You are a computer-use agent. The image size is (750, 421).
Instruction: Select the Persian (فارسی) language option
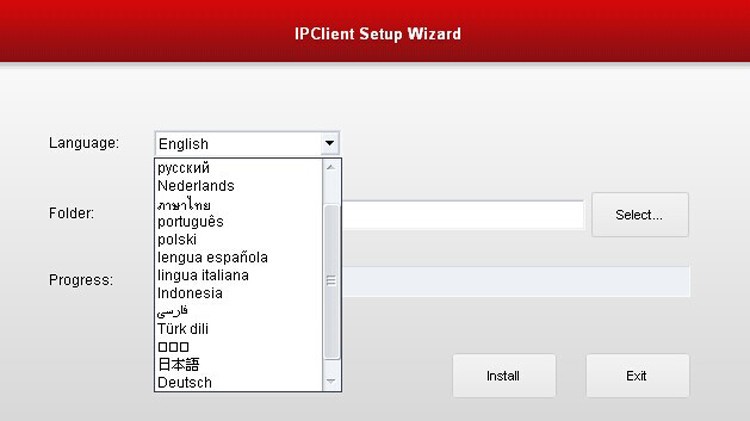[174, 311]
